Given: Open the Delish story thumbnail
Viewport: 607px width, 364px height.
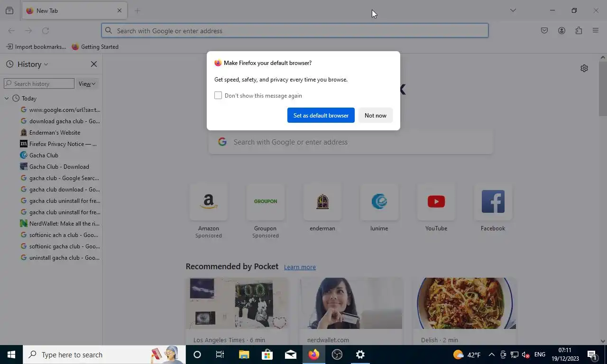Looking at the screenshot, I should (x=465, y=303).
